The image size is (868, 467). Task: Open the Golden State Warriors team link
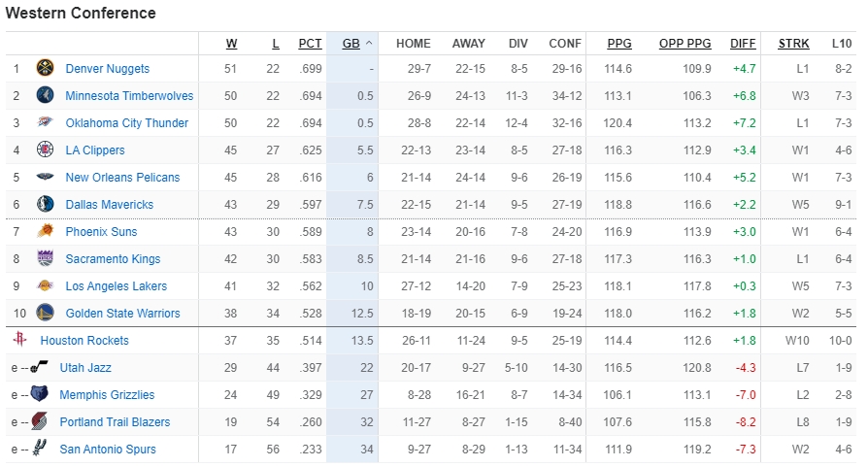click(x=122, y=314)
